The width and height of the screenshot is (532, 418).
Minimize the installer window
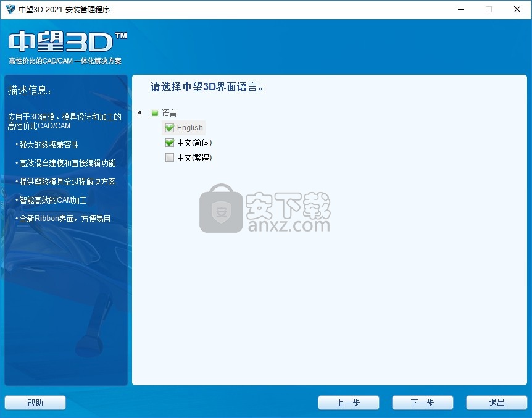pos(461,9)
